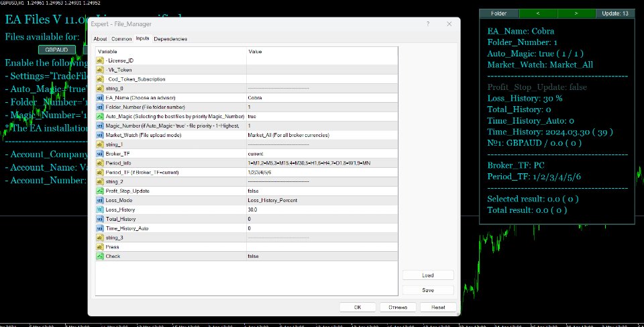Click the Profit_Stop_Update boolean icon
The image size is (644, 327).
click(x=100, y=191)
